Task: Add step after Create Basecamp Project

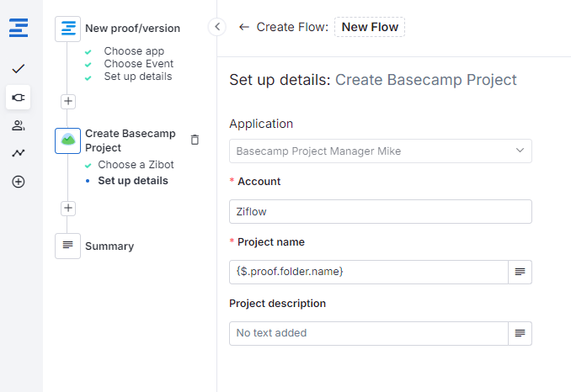Action: click(x=68, y=208)
